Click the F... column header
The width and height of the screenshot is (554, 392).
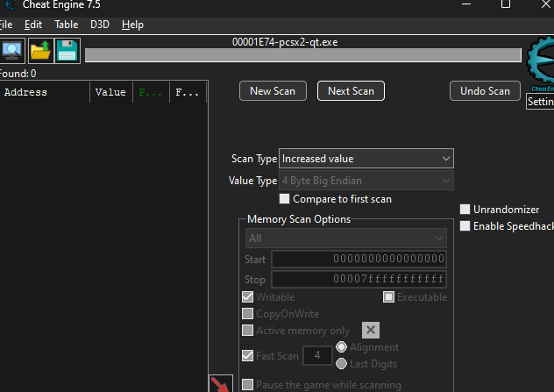(188, 92)
